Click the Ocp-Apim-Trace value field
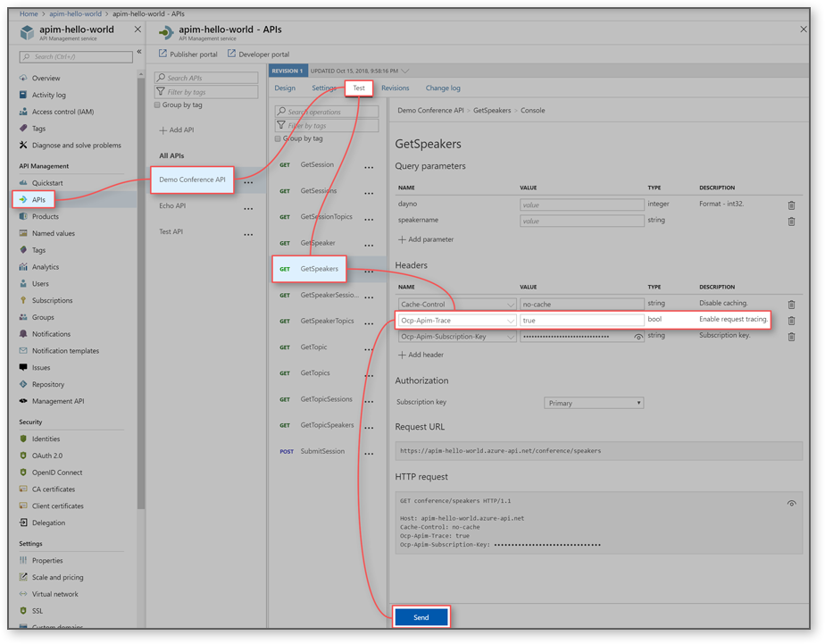 coord(581,321)
